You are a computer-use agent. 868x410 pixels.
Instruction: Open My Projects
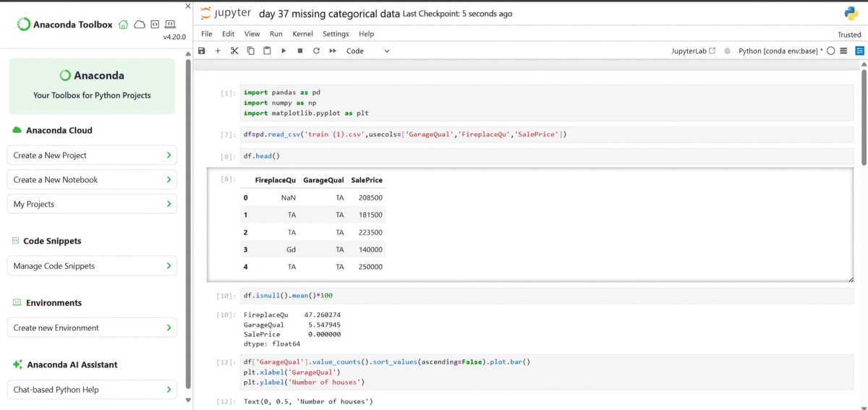[92, 205]
